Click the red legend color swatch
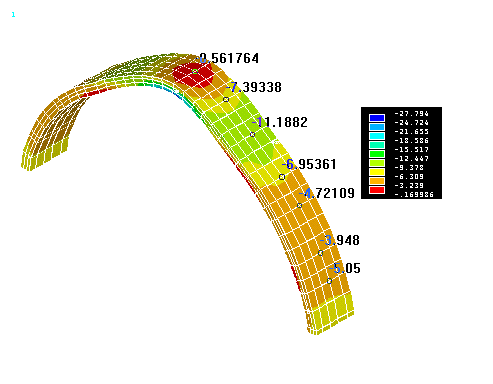 [377, 190]
